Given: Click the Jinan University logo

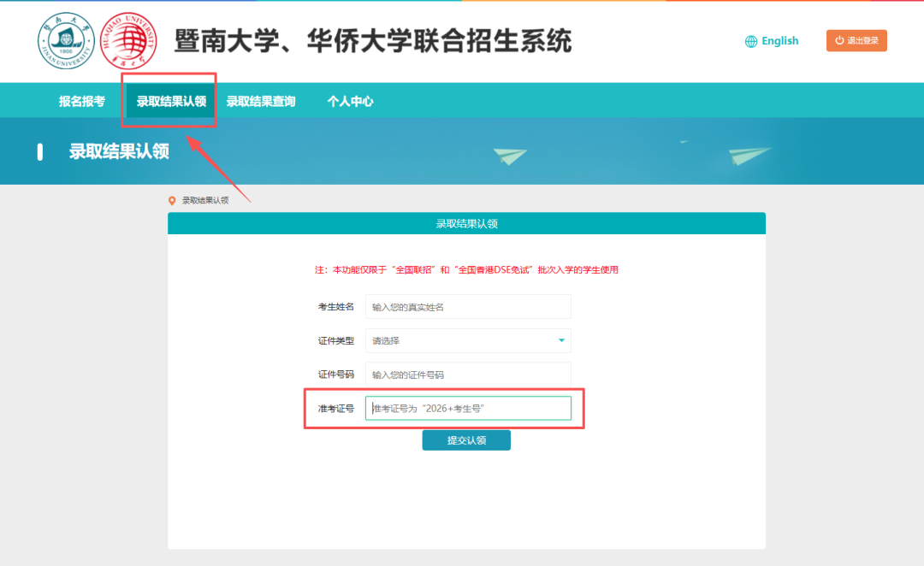Looking at the screenshot, I should click(x=66, y=41).
